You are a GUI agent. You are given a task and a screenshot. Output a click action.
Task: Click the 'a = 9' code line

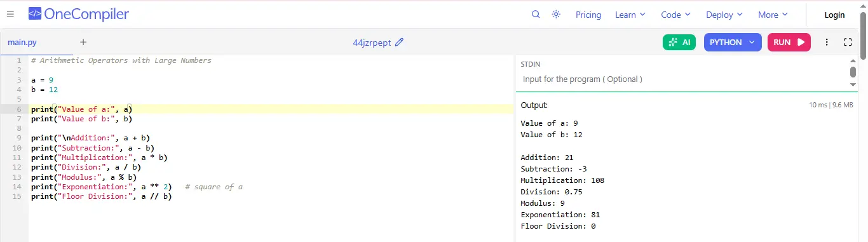pyautogui.click(x=42, y=80)
